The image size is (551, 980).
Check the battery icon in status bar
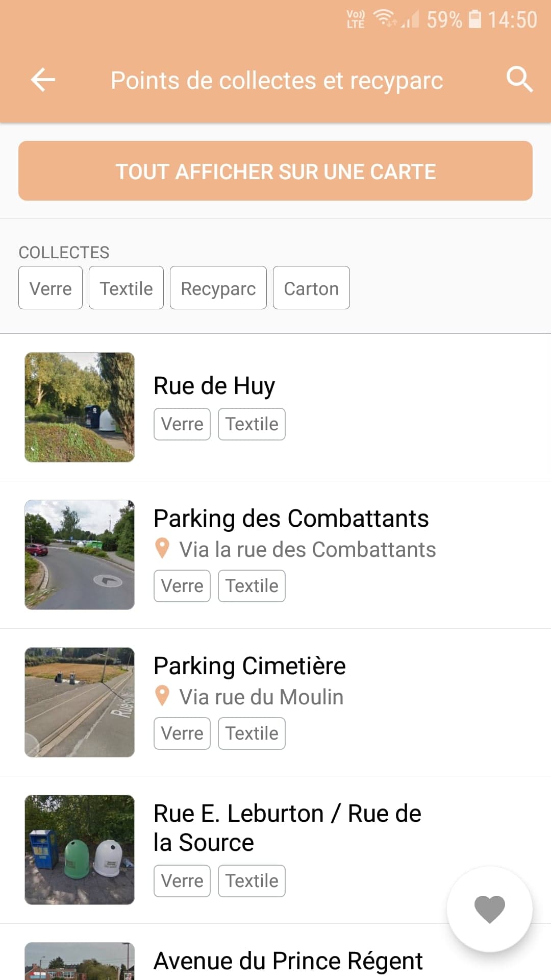tap(474, 19)
